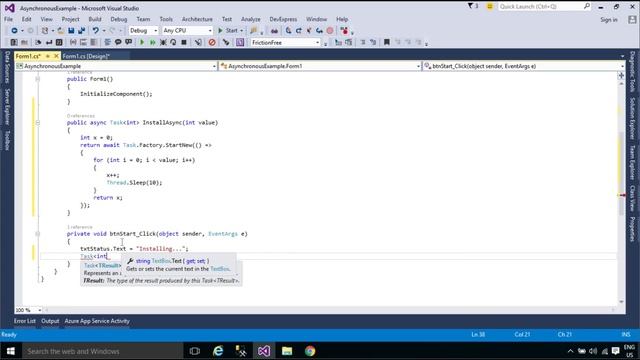Image resolution: width=640 pixels, height=360 pixels.
Task: Click the Sign in link
Action: [x=609, y=20]
